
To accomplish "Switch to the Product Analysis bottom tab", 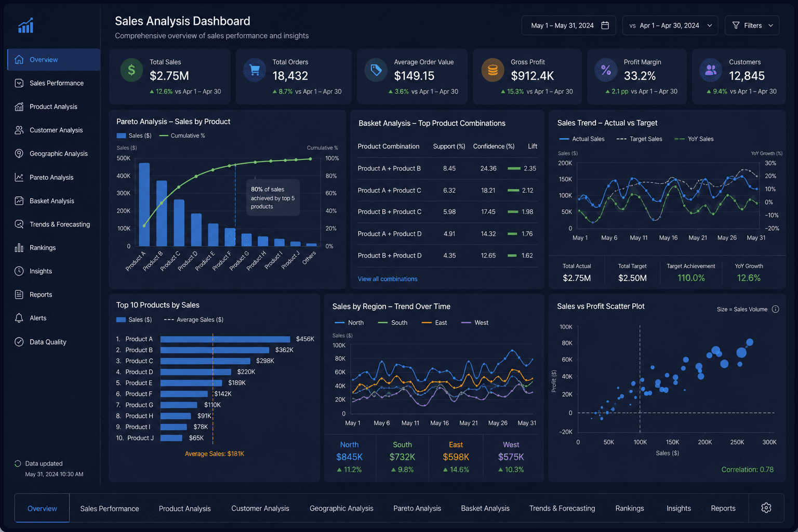I will (x=185, y=508).
